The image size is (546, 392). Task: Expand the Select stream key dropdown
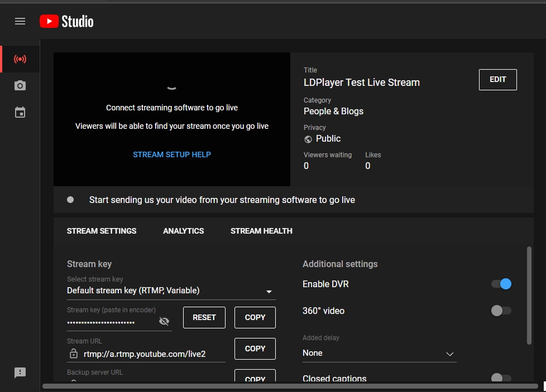(x=171, y=291)
